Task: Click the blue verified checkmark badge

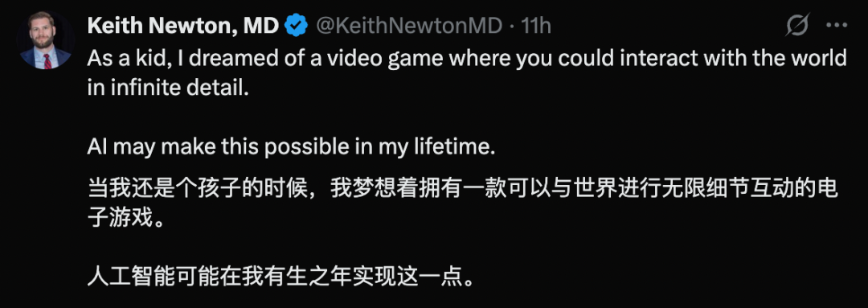Action: 296,26
